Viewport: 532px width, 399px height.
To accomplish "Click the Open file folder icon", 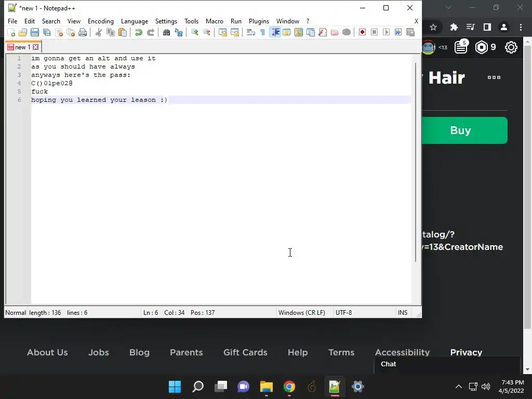I will [23, 32].
